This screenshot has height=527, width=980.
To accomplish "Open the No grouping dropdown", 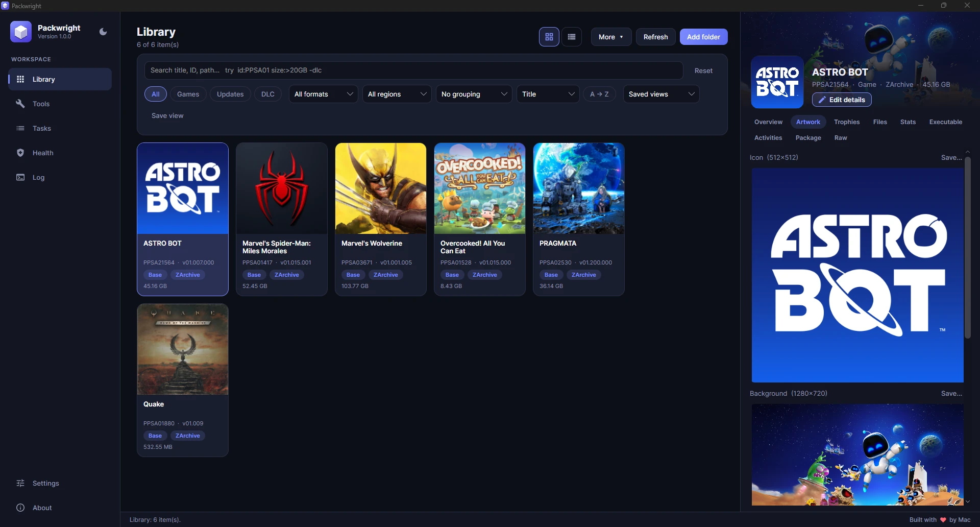I will [x=474, y=94].
